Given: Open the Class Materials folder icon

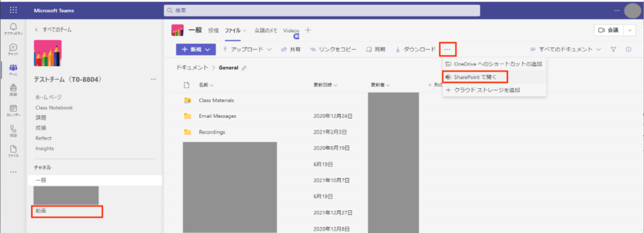Looking at the screenshot, I should [x=187, y=100].
